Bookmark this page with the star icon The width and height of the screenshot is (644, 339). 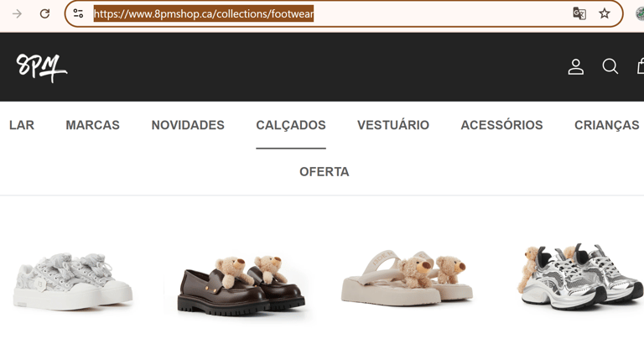tap(604, 13)
